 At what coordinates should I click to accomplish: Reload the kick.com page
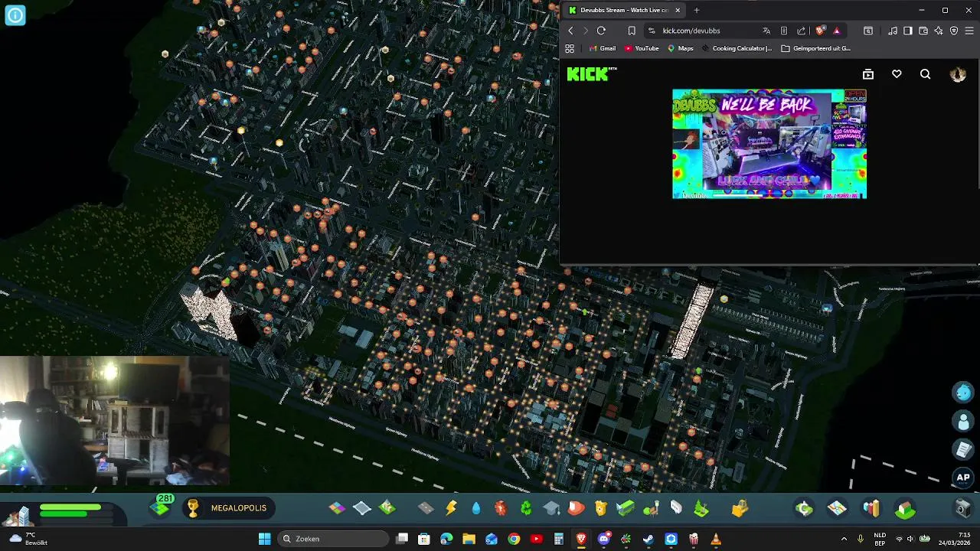601,31
